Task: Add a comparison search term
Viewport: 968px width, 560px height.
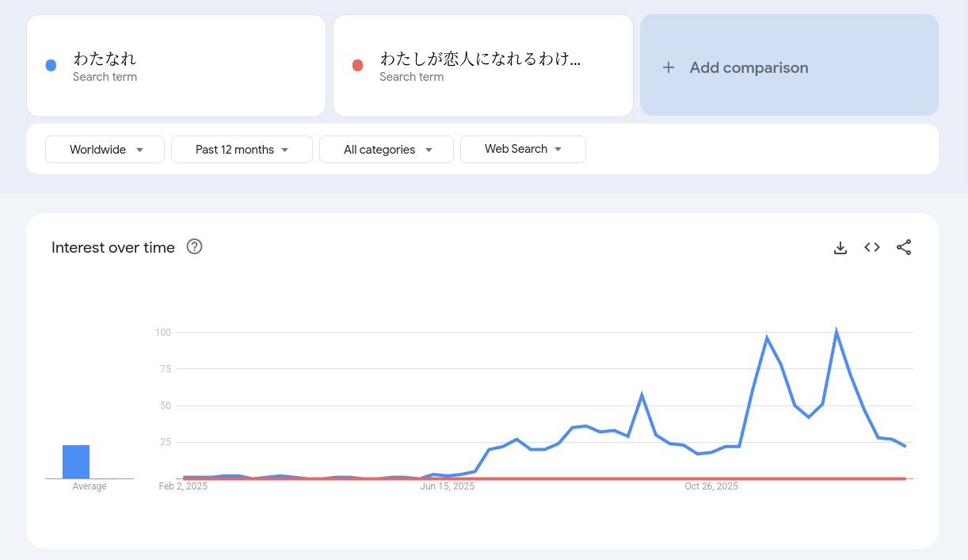Action: [789, 65]
